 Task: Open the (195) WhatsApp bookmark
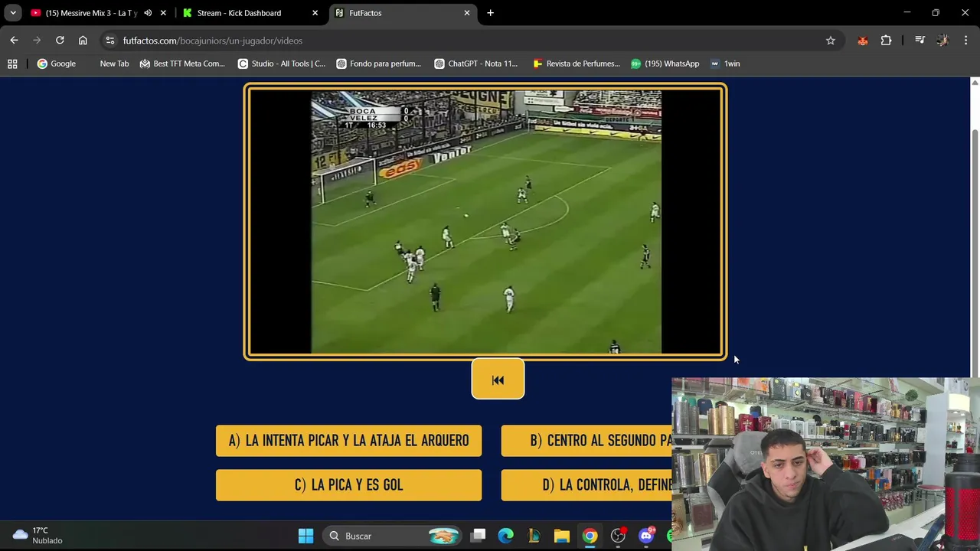pos(665,64)
